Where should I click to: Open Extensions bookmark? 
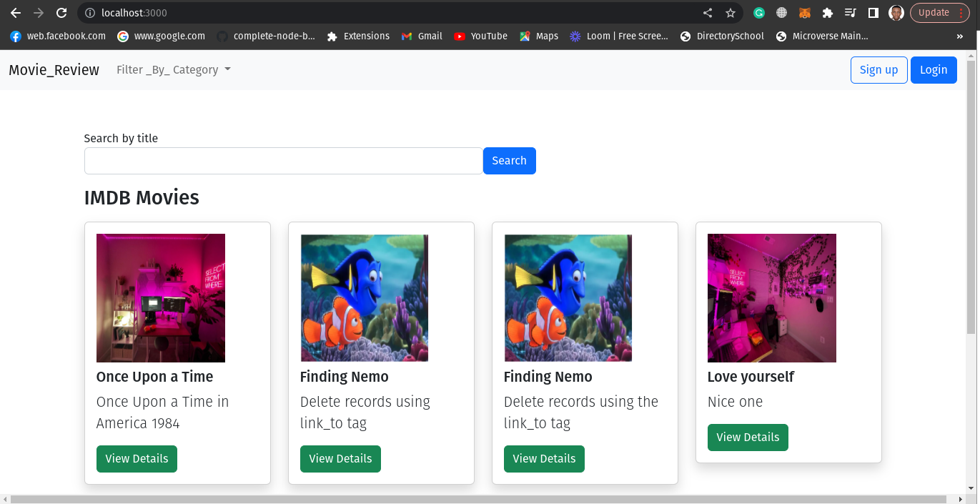358,36
